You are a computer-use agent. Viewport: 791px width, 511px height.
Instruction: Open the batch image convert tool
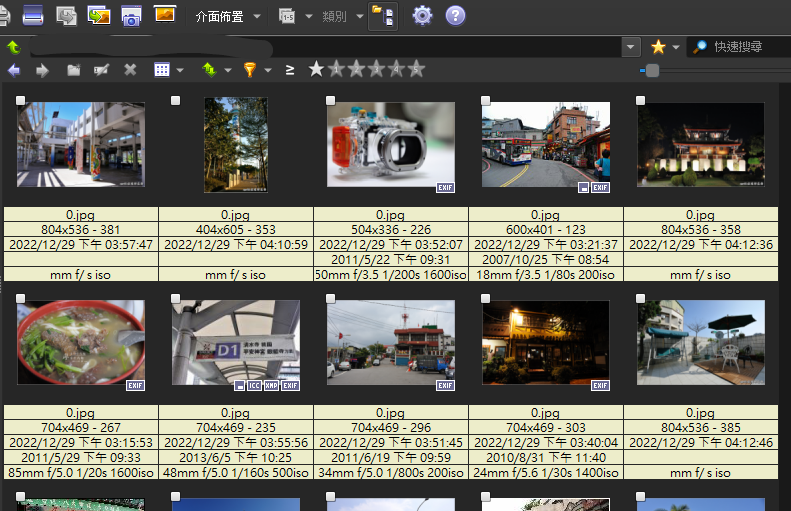tap(99, 16)
